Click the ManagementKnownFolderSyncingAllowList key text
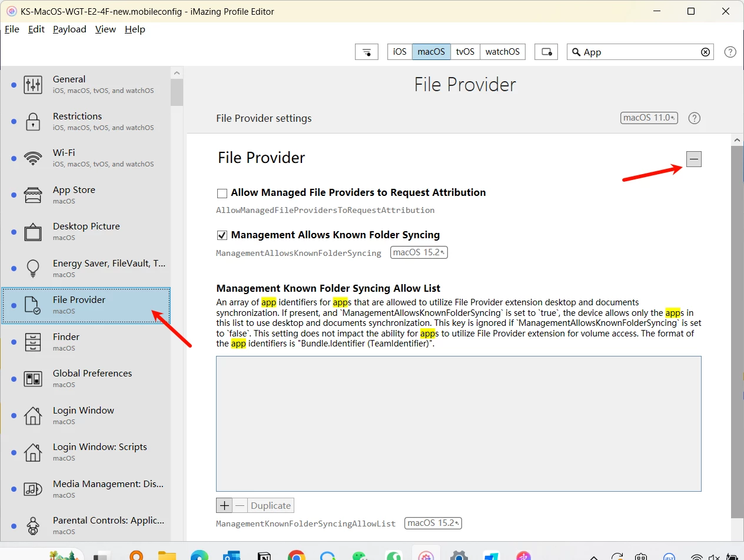Screen dimensions: 744x560 click(x=305, y=523)
